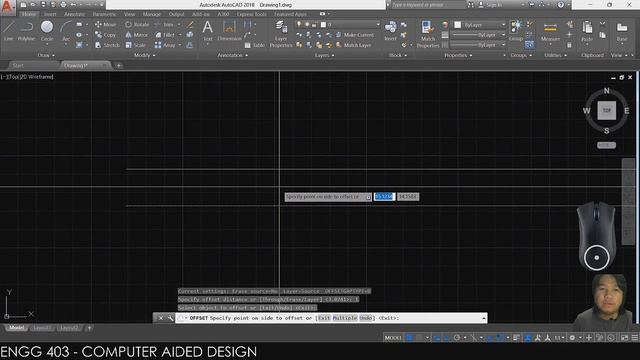Image resolution: width=640 pixels, height=360 pixels.
Task: Expand the Layers panel
Action: (324, 55)
